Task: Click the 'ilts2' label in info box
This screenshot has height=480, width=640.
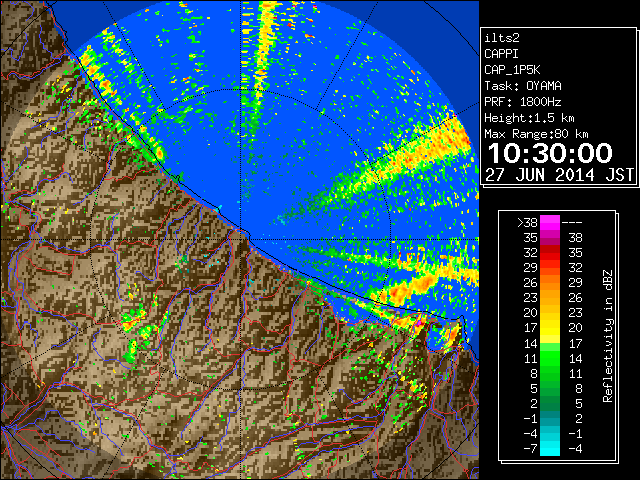Action: [502, 38]
